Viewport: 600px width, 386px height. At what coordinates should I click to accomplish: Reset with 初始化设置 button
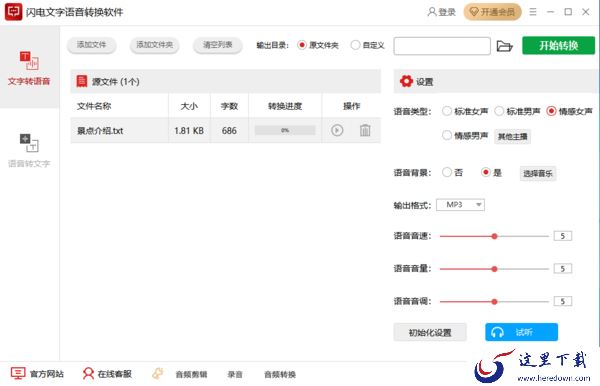pyautogui.click(x=430, y=332)
